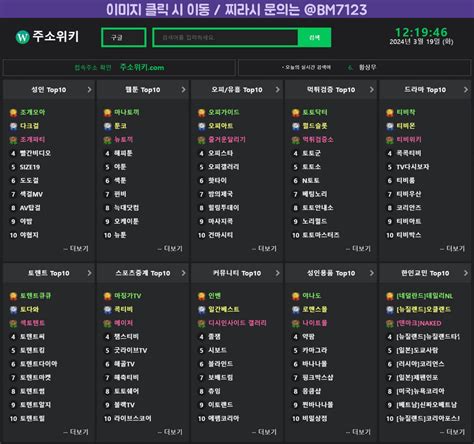Open the 토렌트 Top10 category header
Screen dimensions: 474x444
pos(49,273)
